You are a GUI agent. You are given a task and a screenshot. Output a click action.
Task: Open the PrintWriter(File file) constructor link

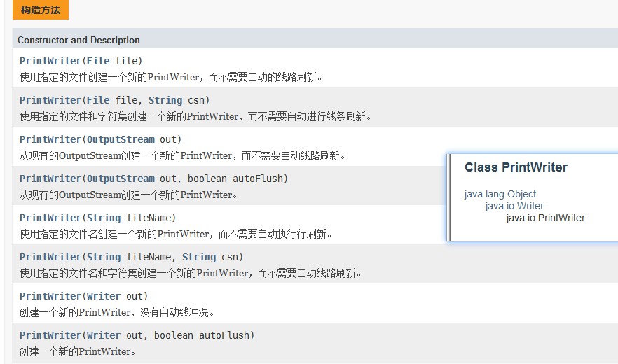pos(50,61)
